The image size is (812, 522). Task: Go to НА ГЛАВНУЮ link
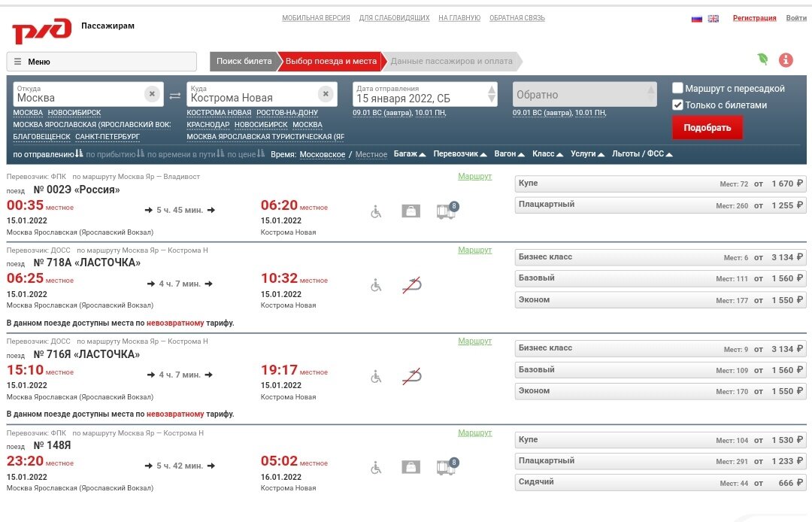(x=459, y=18)
